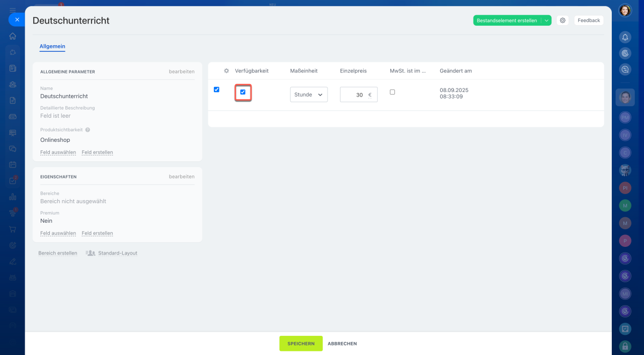The image size is (644, 355).
Task: Uncheck the Verfügbarkeit checkbox
Action: pyautogui.click(x=243, y=92)
